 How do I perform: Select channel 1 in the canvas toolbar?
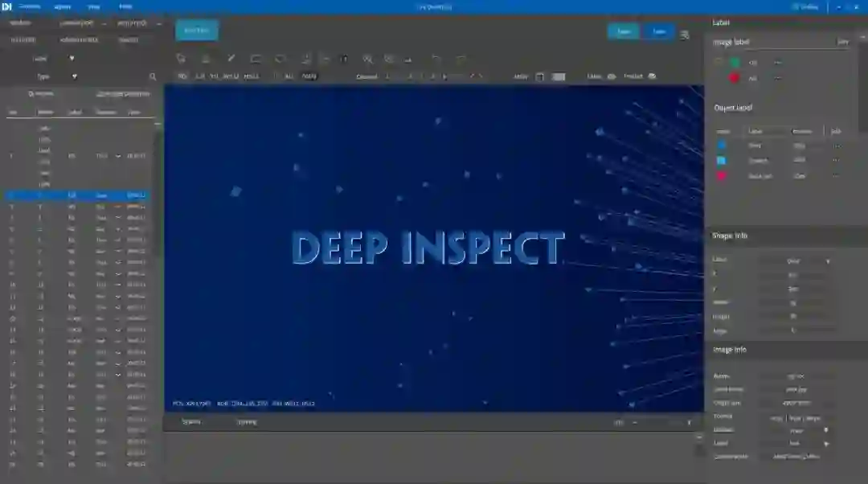click(387, 76)
